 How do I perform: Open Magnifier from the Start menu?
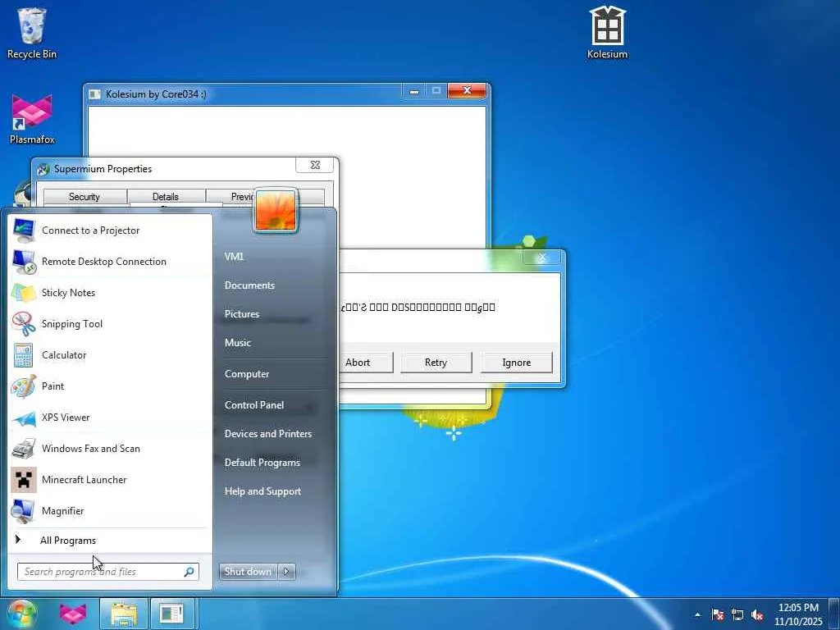[x=111, y=510]
